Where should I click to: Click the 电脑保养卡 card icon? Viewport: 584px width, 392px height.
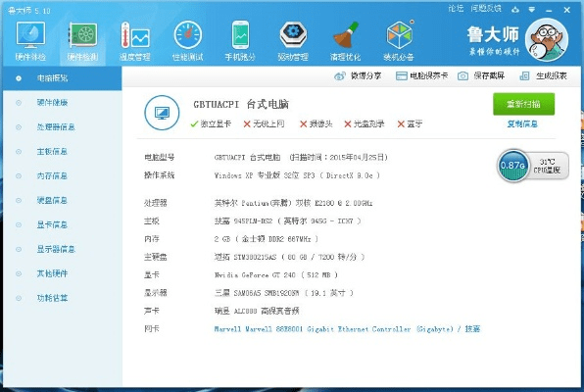401,76
